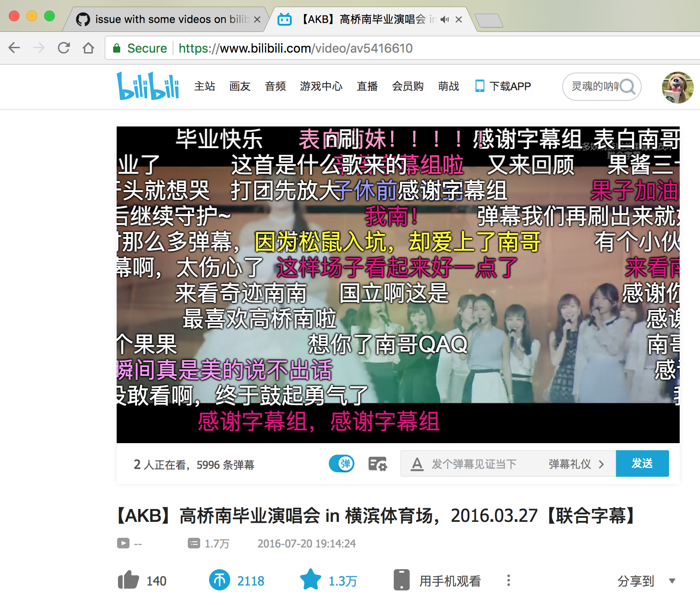Open 音频 navigation item

coord(275,86)
